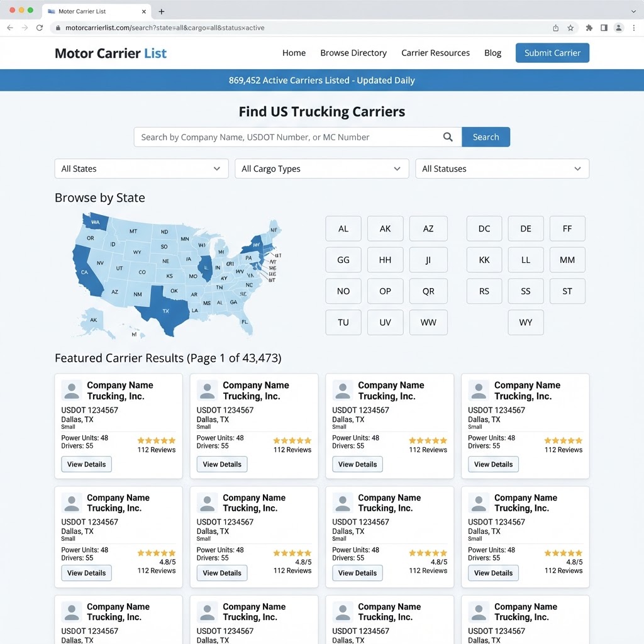Click the lock icon in the address bar
644x644 pixels.
coord(58,28)
